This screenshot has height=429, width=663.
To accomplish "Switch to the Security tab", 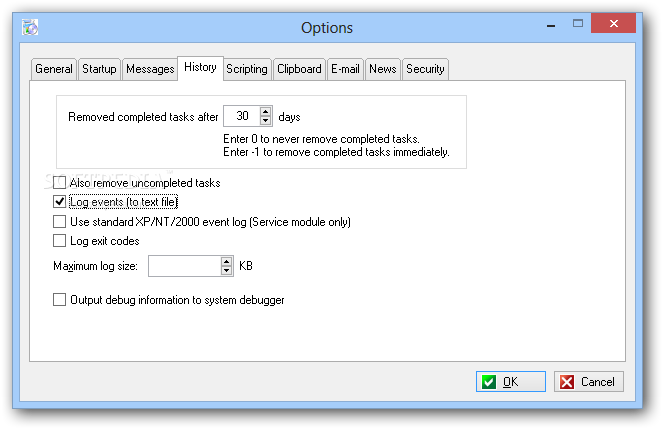I will coord(425,69).
